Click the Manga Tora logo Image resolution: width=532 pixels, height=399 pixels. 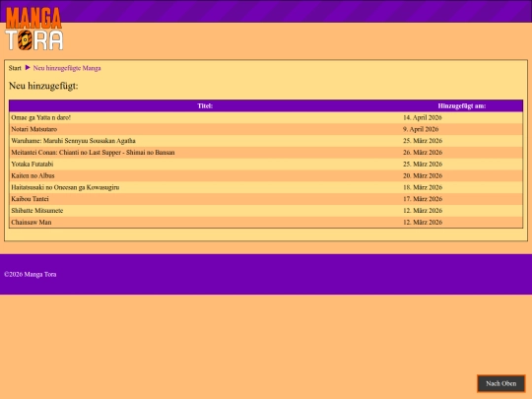[x=33, y=29]
